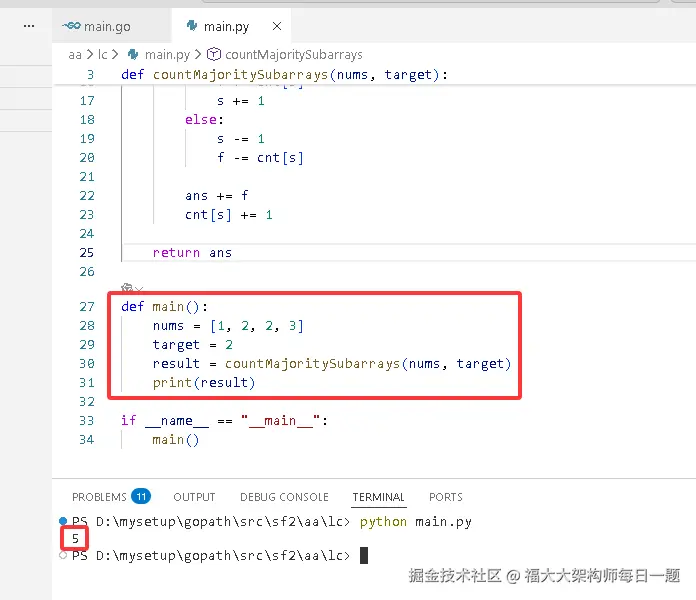The image size is (696, 600).
Task: Click the 'cnt[s] += 1' line
Action: pos(229,215)
